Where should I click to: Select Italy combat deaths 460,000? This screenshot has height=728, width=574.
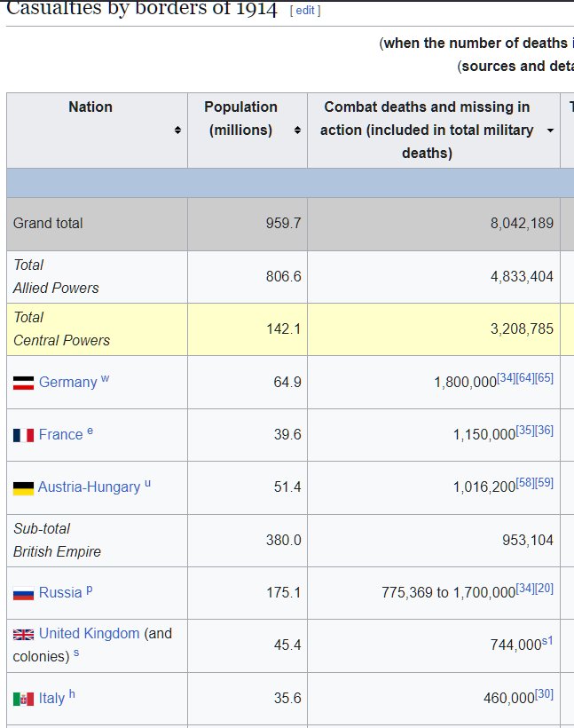coord(509,699)
